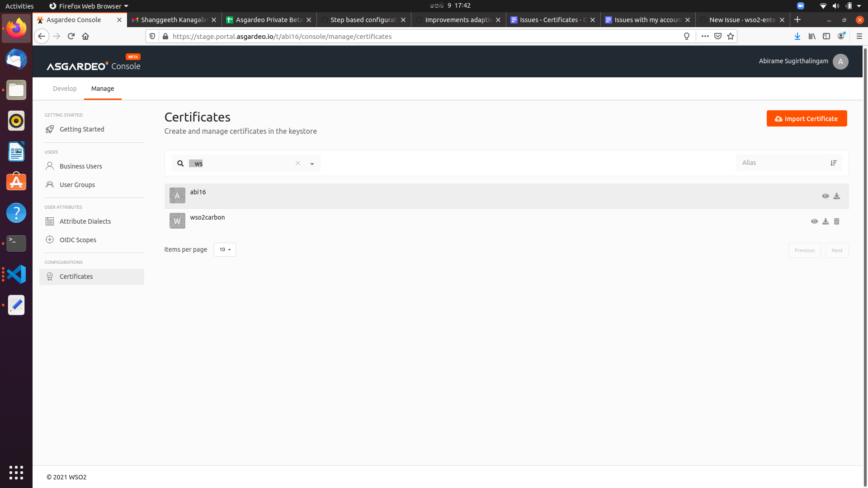Switch to the Issues - Certificates browser tab
868x488 pixels.
549,19
